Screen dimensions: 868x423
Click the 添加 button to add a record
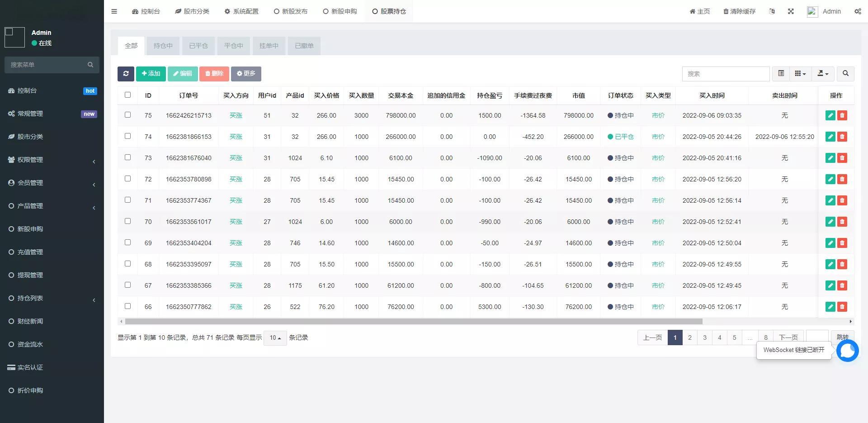point(151,73)
